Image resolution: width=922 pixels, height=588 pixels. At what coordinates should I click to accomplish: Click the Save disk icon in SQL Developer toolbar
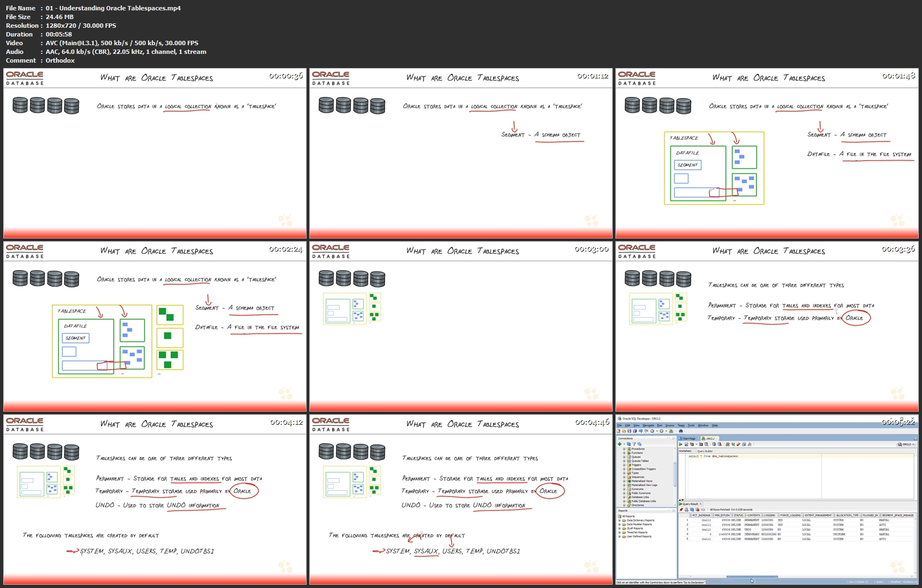click(629, 431)
